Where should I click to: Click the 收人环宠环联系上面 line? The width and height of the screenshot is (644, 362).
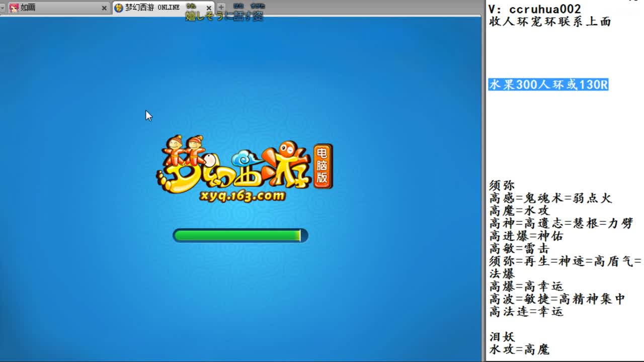[550, 22]
